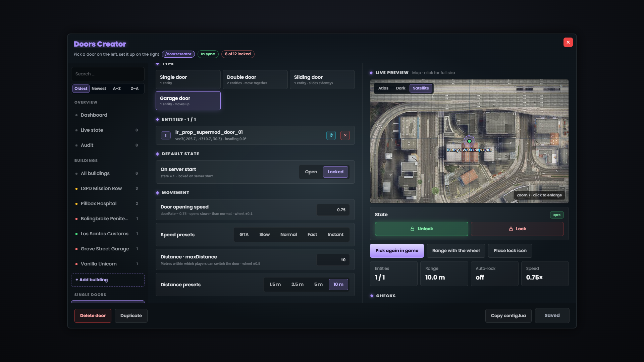Image resolution: width=644 pixels, height=362 pixels.
Task: Select the Double door type
Action: (x=255, y=80)
